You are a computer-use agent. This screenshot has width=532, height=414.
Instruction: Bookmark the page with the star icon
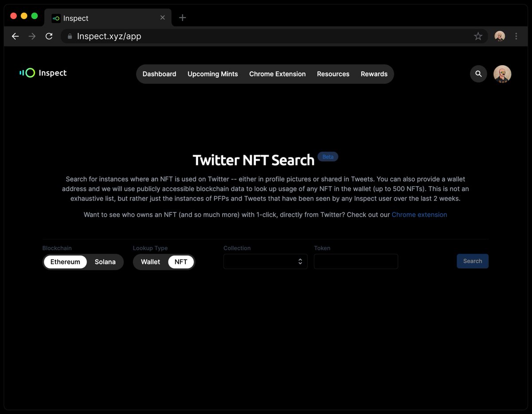pyautogui.click(x=478, y=36)
